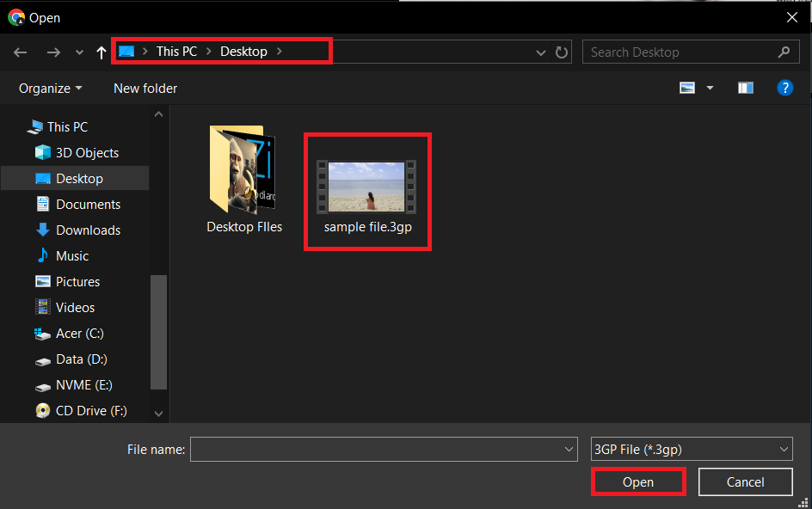Screen dimensions: 812x509
Task: Refresh the Desktop folder view
Action: point(561,52)
